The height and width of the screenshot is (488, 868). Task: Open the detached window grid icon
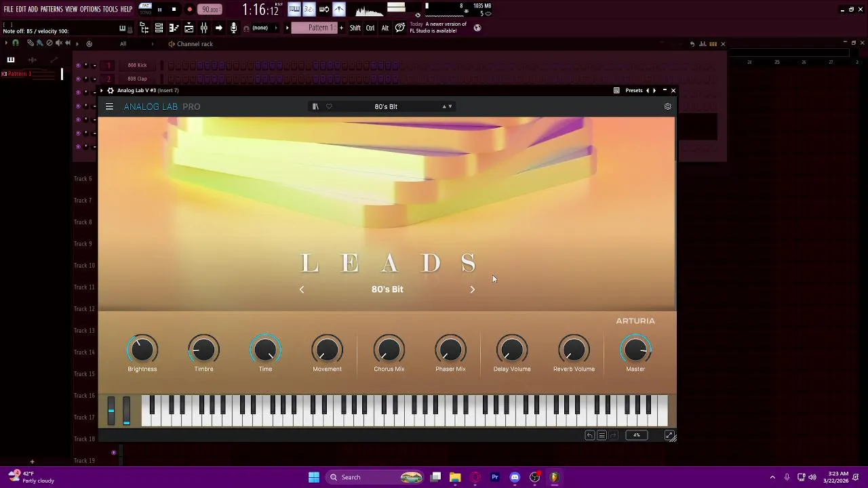click(616, 90)
